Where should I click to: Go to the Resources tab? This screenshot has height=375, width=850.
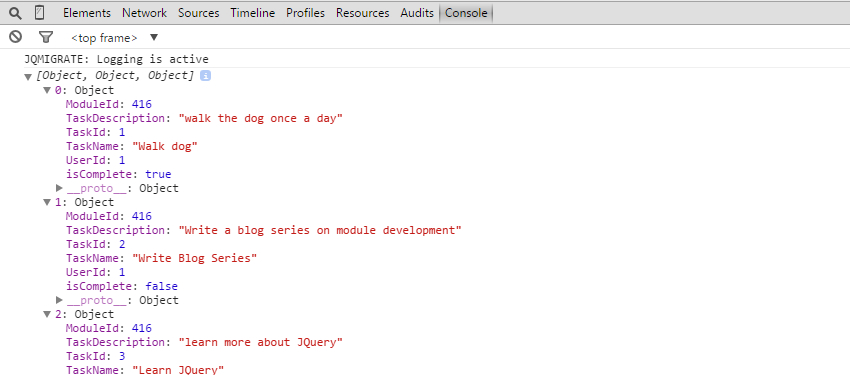[x=363, y=13]
